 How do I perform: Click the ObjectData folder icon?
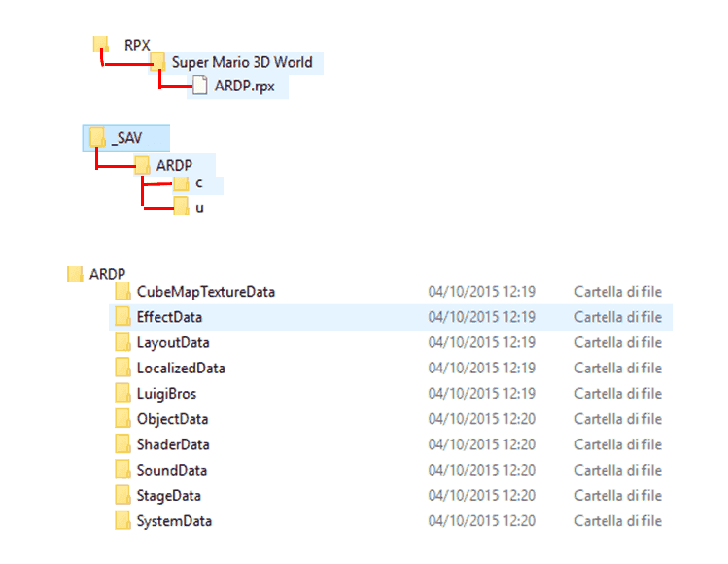[x=122, y=419]
